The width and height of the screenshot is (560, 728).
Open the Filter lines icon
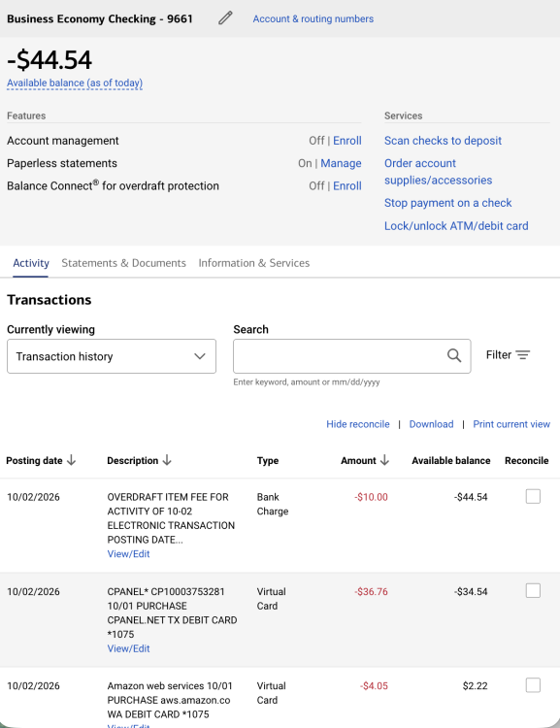pos(523,355)
